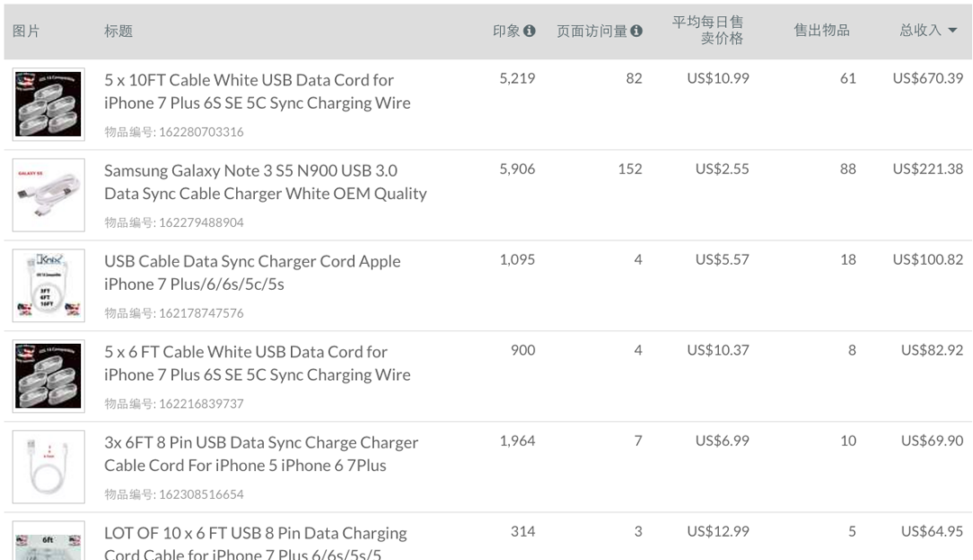The height and width of the screenshot is (560, 973).
Task: Open Samsung Galaxy Note 3 cable listing
Action: pyautogui.click(x=266, y=182)
